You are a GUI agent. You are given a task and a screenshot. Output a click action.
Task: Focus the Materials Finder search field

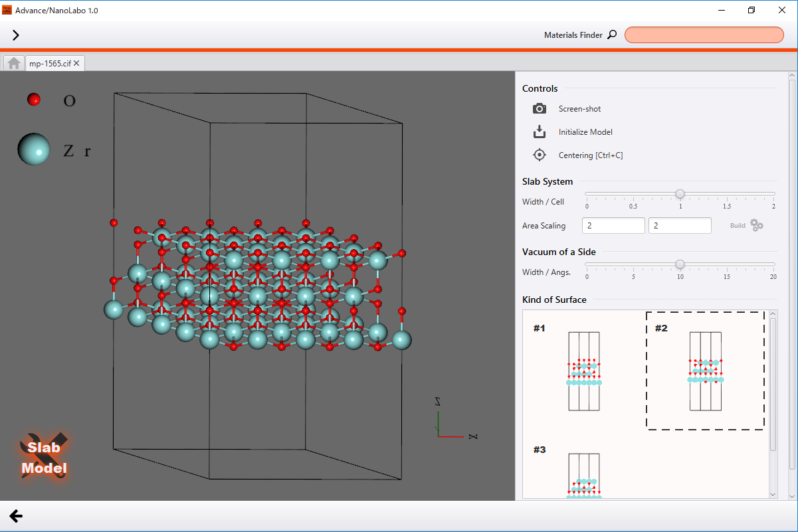coord(704,35)
